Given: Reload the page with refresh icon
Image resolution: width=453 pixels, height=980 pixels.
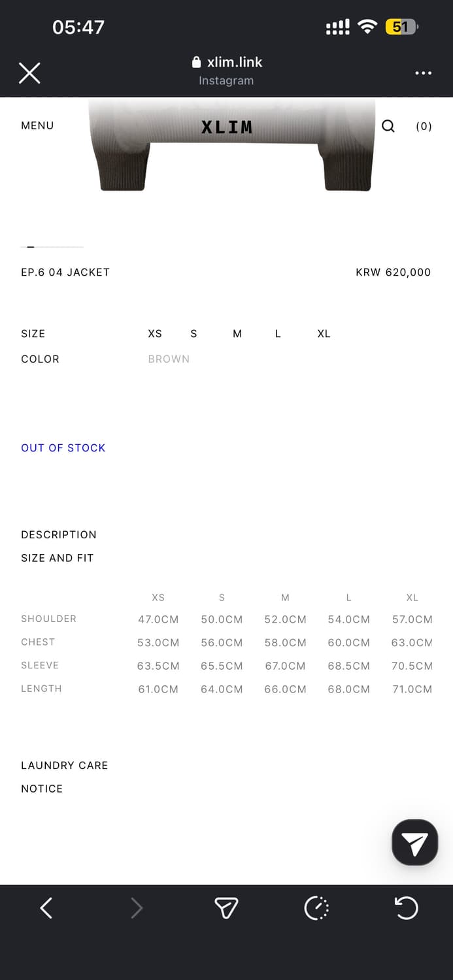Looking at the screenshot, I should tap(406, 907).
